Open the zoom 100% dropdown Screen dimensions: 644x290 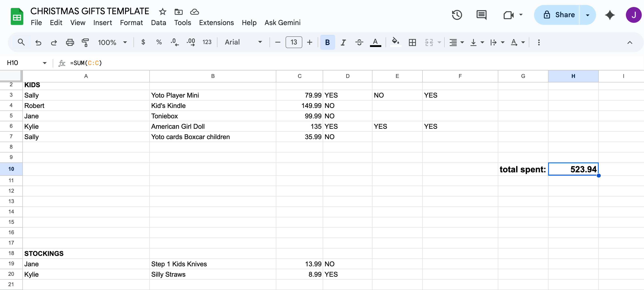[112, 42]
